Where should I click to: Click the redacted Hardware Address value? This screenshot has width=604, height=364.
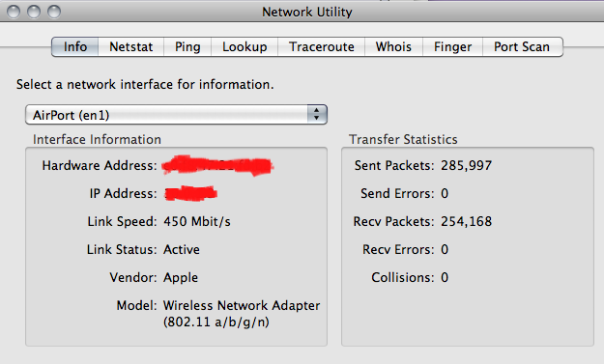217,166
